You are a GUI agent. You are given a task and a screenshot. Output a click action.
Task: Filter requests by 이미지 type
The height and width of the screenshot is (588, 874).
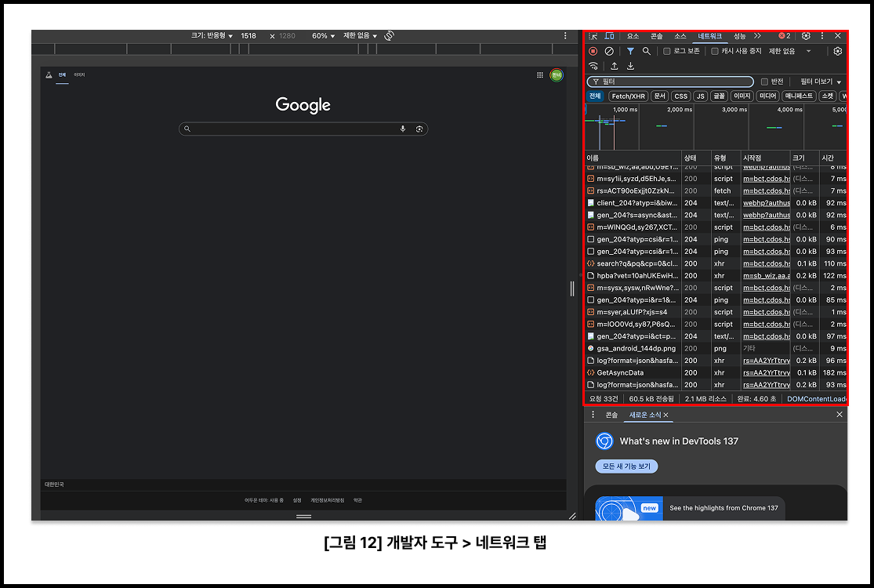(742, 96)
